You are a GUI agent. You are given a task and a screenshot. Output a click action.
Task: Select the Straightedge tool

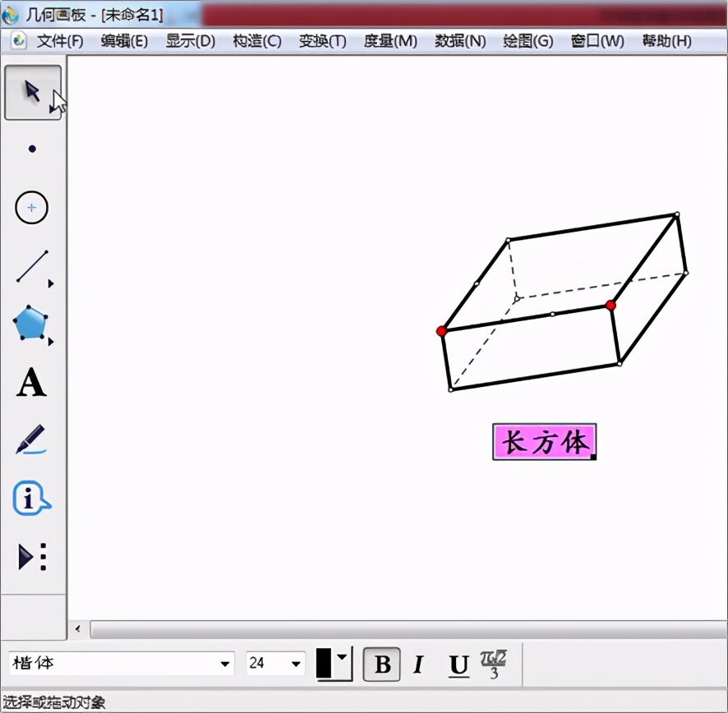click(31, 265)
